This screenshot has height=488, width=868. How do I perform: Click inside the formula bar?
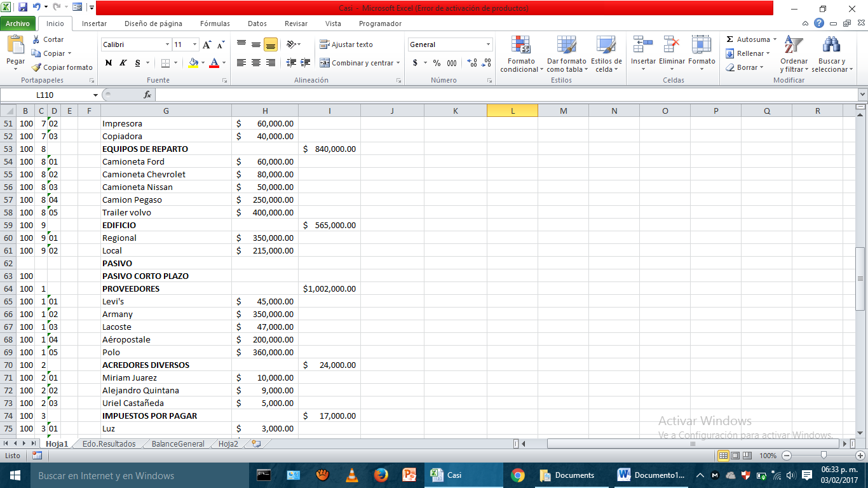tap(445, 94)
